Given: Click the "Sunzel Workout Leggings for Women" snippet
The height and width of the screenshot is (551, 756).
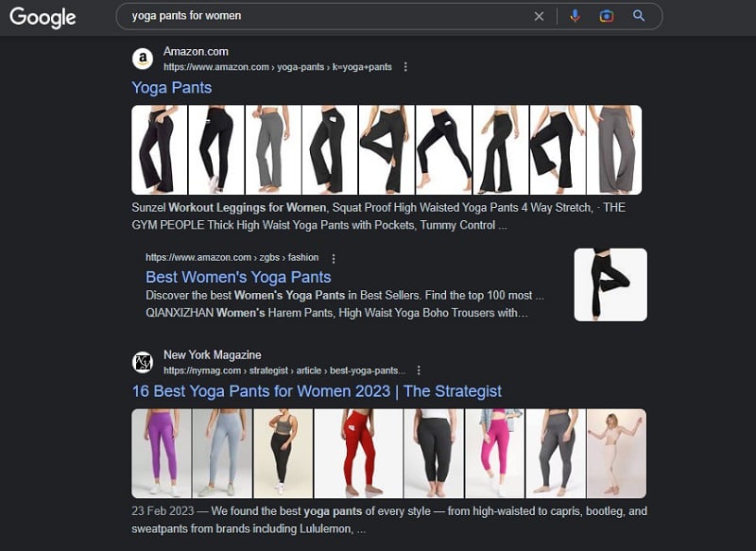Looking at the screenshot, I should point(229,208).
